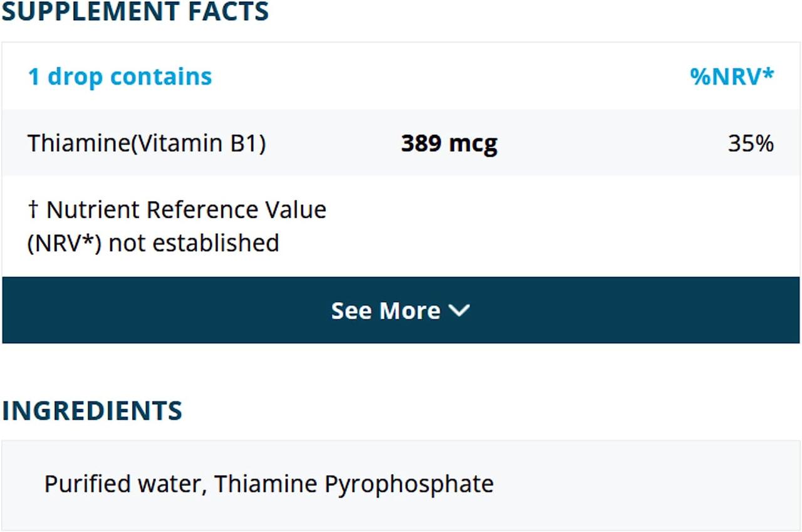Image resolution: width=802 pixels, height=532 pixels.
Task: Click the See More button
Action: click(x=385, y=311)
